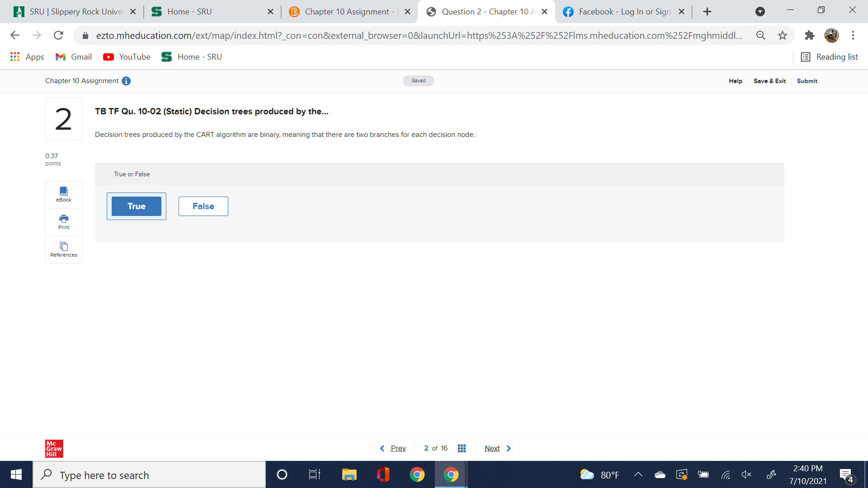Go to the Next question
Viewport: 868px width, 488px height.
(497, 448)
